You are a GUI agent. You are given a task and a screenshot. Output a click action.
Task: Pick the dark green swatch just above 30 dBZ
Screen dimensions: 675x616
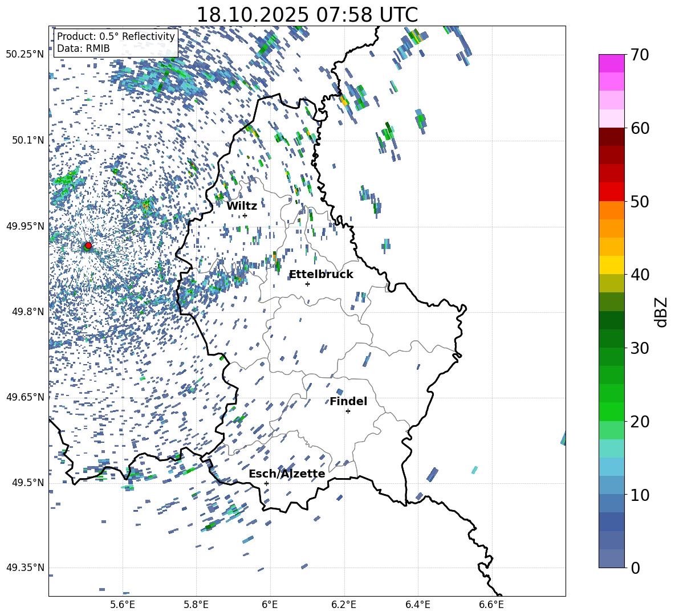[x=611, y=338]
